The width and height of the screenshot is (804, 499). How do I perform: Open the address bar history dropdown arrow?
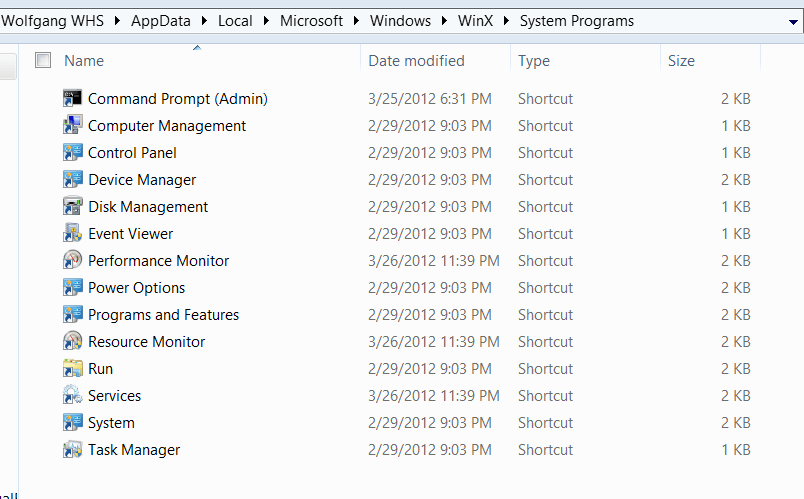(x=793, y=22)
